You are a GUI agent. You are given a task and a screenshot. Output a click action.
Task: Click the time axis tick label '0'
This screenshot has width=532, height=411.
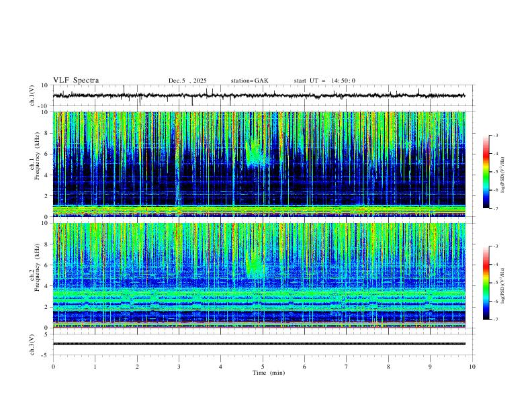pyautogui.click(x=53, y=367)
